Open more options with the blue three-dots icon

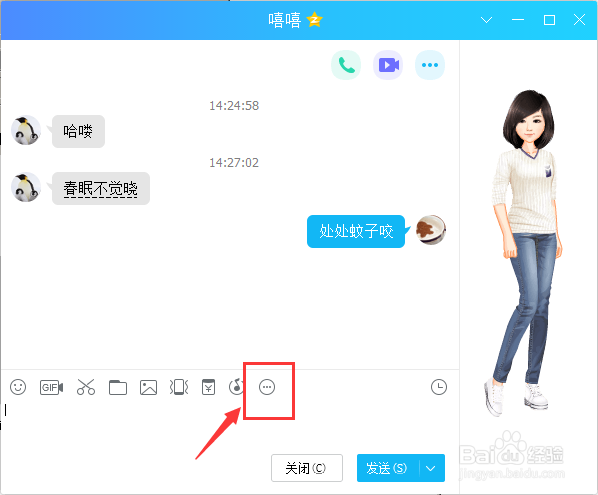(x=430, y=65)
